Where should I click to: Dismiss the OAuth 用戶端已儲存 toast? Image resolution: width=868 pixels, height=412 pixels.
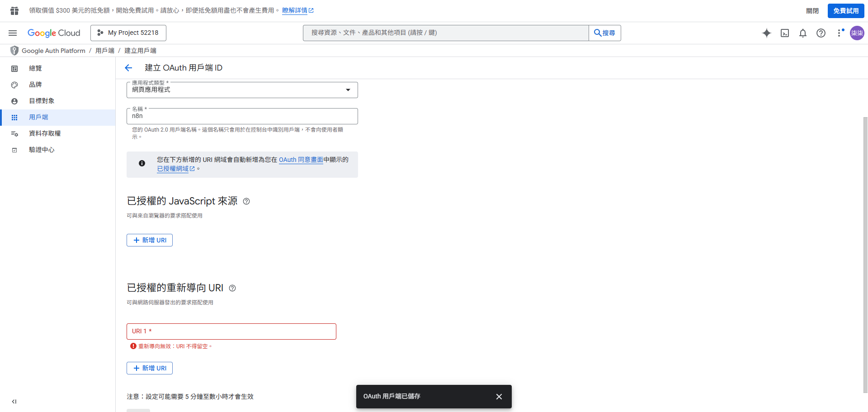tap(499, 397)
